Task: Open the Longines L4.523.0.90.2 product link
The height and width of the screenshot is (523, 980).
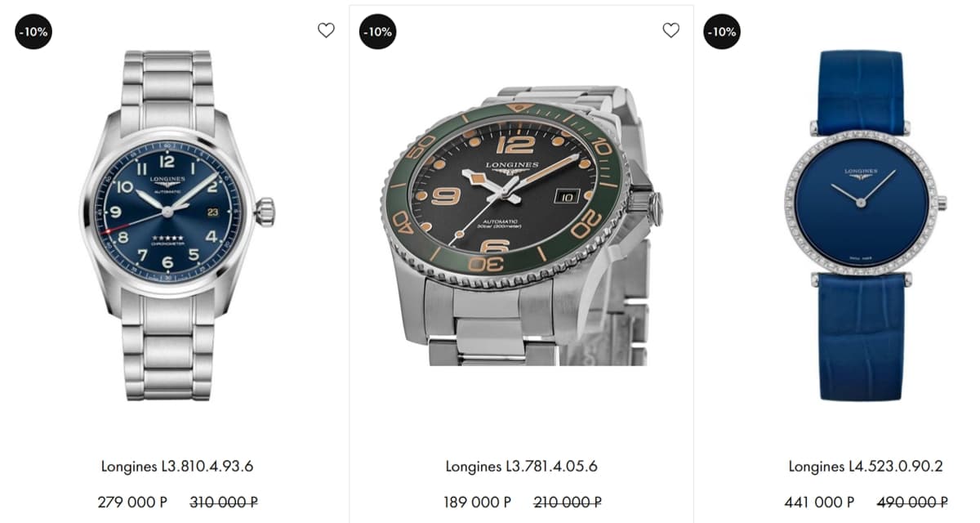Action: (866, 467)
